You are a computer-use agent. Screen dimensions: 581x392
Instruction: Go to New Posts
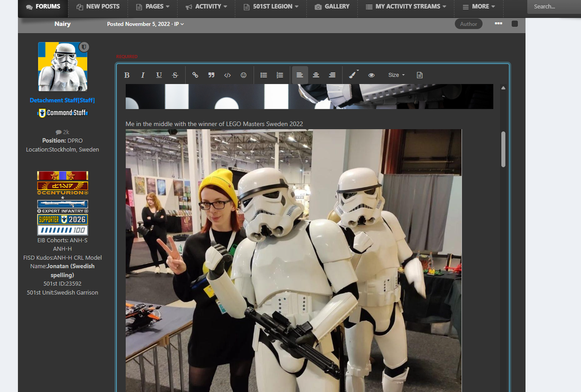click(x=98, y=7)
